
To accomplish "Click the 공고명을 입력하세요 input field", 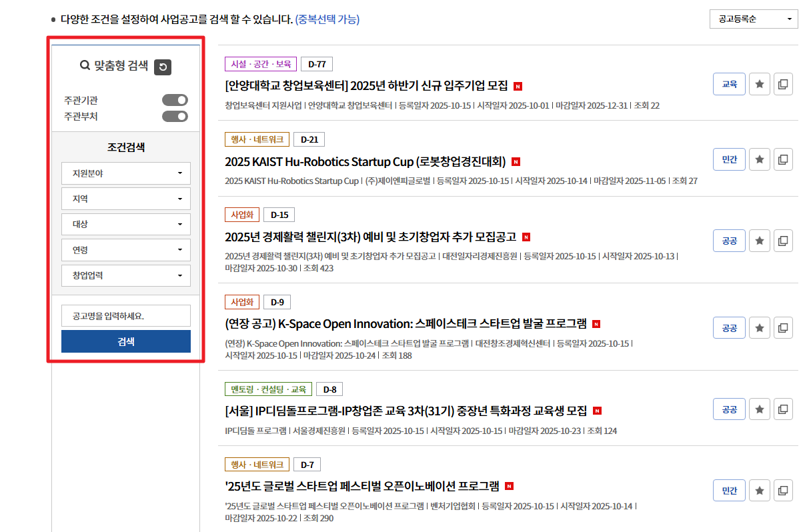I will point(125,315).
